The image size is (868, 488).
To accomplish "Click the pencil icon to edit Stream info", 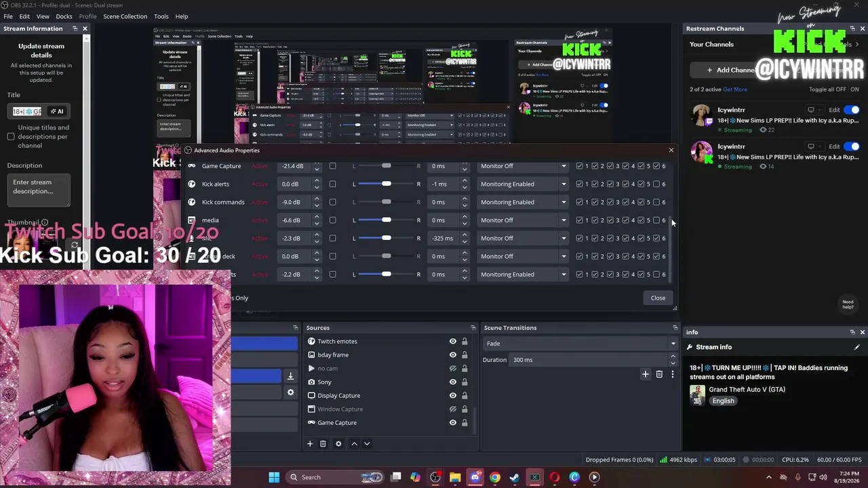I will 857,347.
